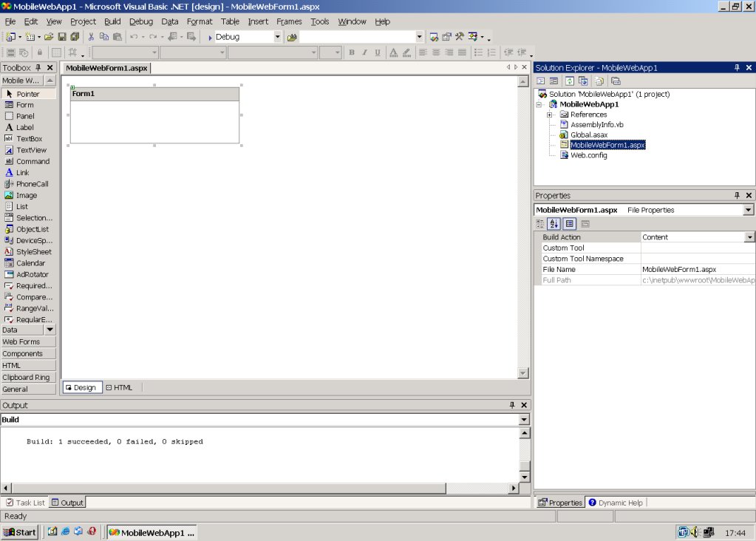The image size is (756, 541).
Task: Save the file with the floppy disk icon
Action: pos(62,37)
